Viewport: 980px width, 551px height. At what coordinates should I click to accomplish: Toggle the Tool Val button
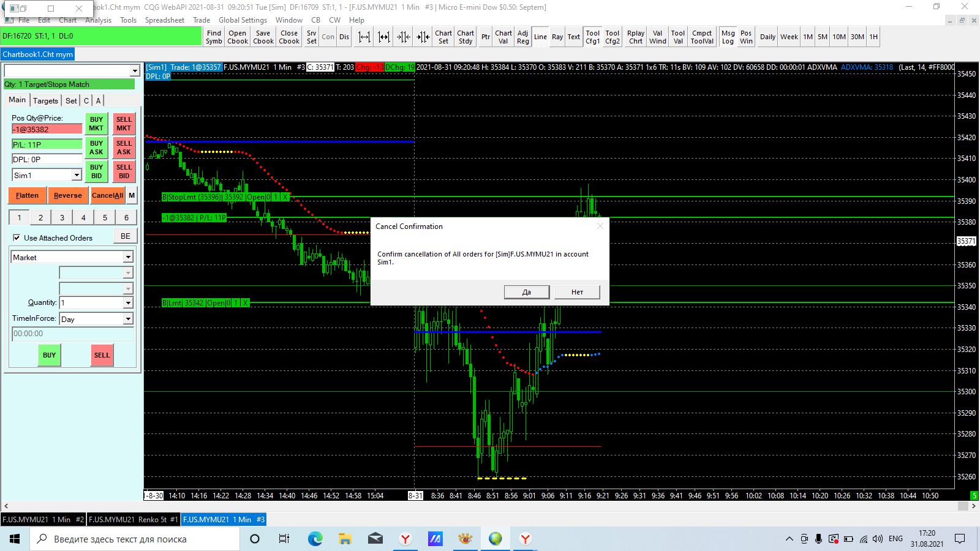(678, 37)
